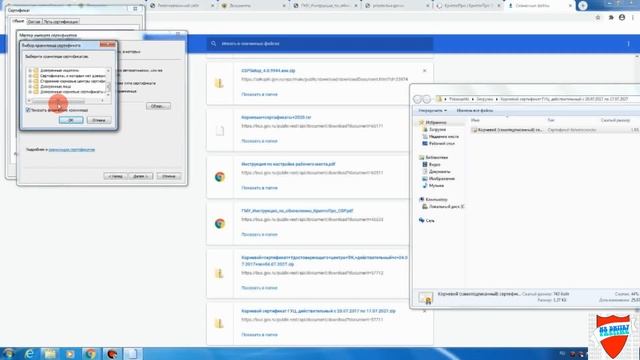Click the bookmark star icon in Chrome
This screenshot has width=640, height=360.
point(598,18)
